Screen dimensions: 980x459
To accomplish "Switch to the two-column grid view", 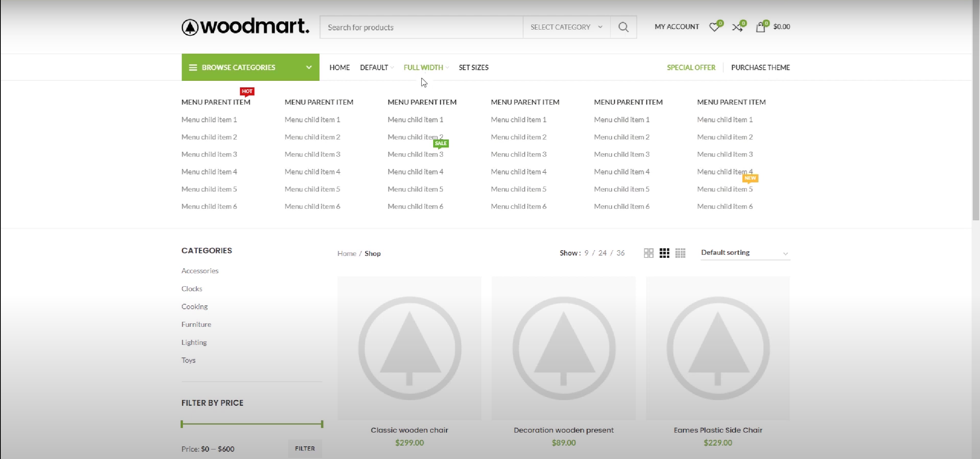I will 648,253.
